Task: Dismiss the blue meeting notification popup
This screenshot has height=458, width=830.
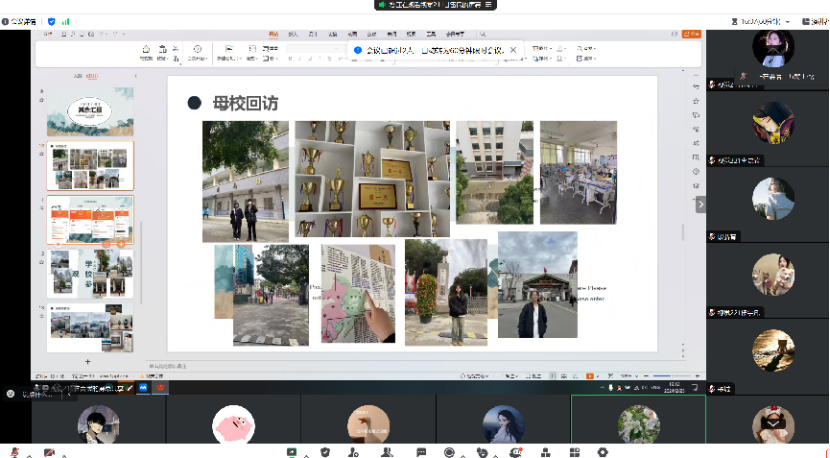Action: point(513,49)
